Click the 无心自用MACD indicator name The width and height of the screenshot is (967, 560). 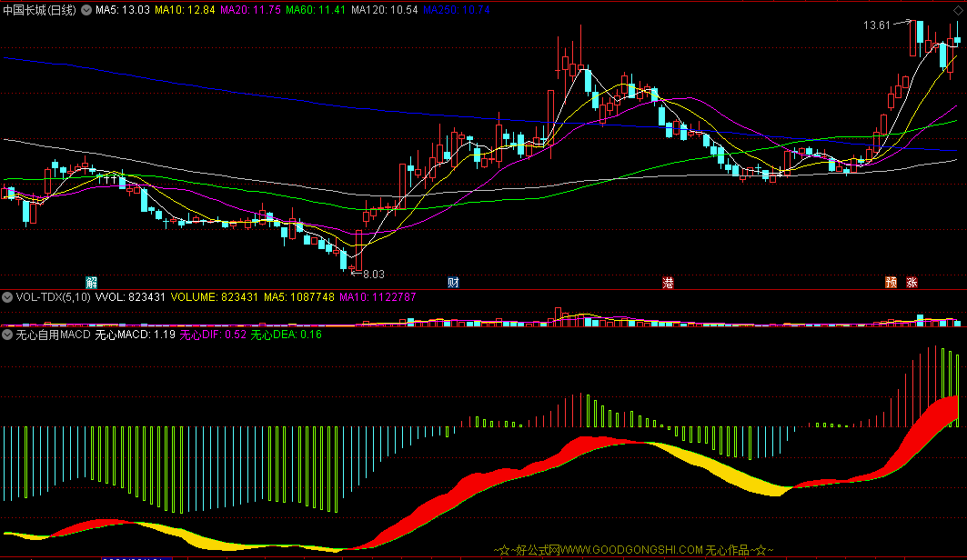(x=53, y=335)
